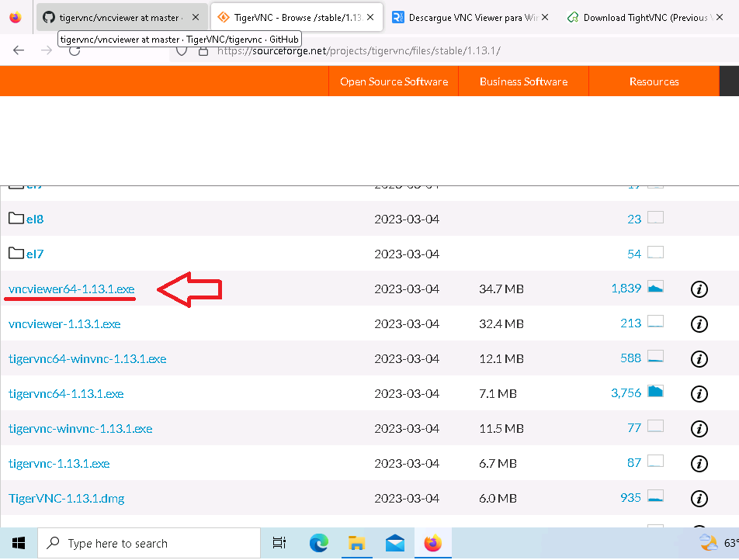View info icon for tigervnc64-winvnc-1.13.1.exe
The width and height of the screenshot is (739, 560).
(699, 359)
